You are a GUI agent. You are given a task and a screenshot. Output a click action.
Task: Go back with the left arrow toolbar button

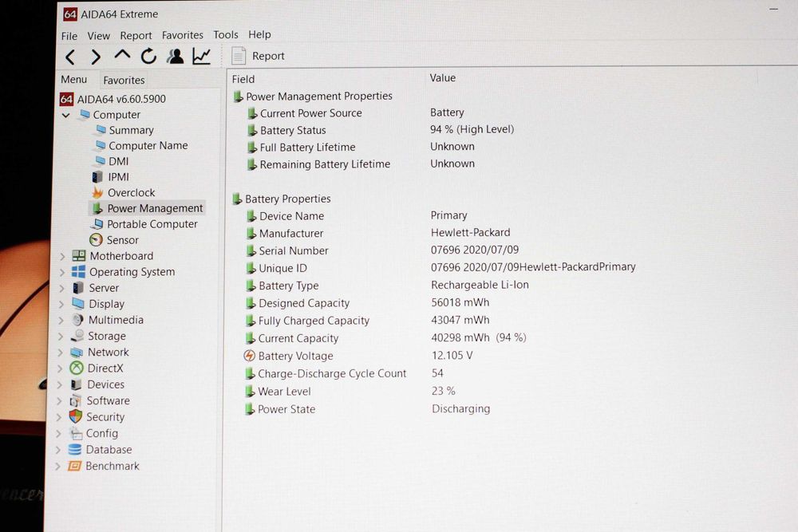click(x=70, y=57)
